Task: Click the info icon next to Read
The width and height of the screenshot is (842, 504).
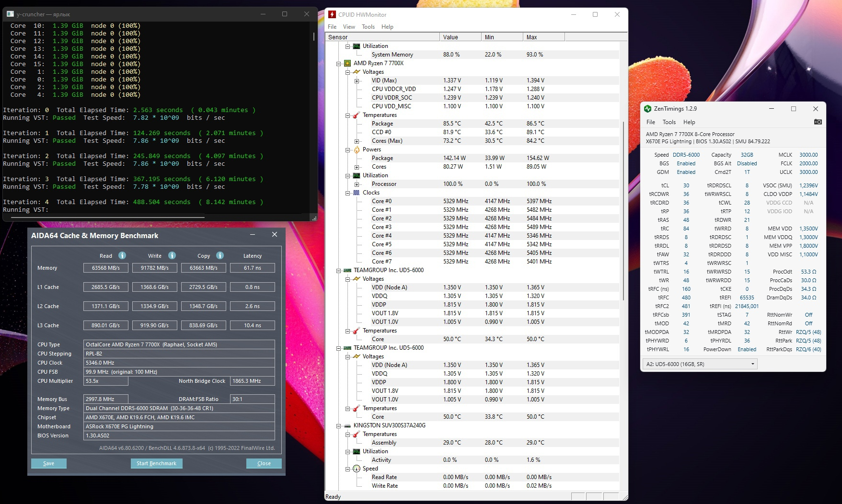Action: pyautogui.click(x=122, y=255)
